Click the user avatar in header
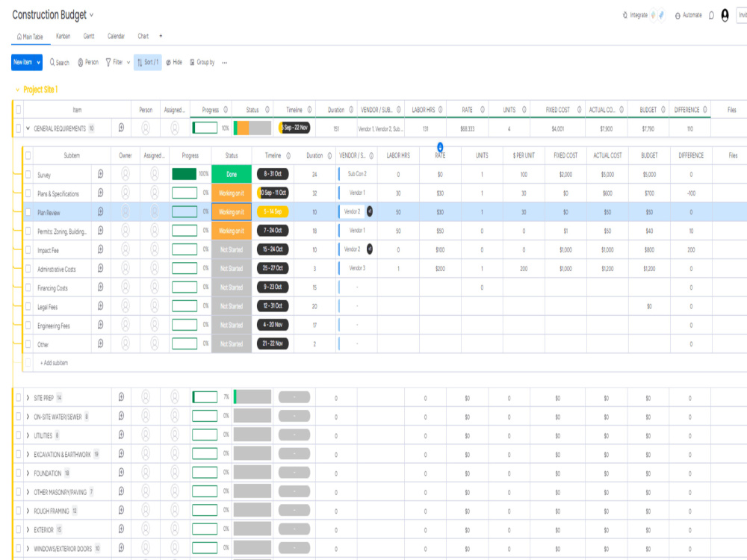This screenshot has height=560, width=747. [725, 15]
